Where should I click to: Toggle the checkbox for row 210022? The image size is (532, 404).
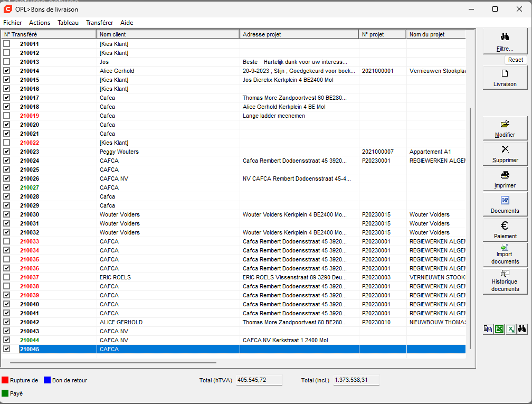pyautogui.click(x=7, y=143)
